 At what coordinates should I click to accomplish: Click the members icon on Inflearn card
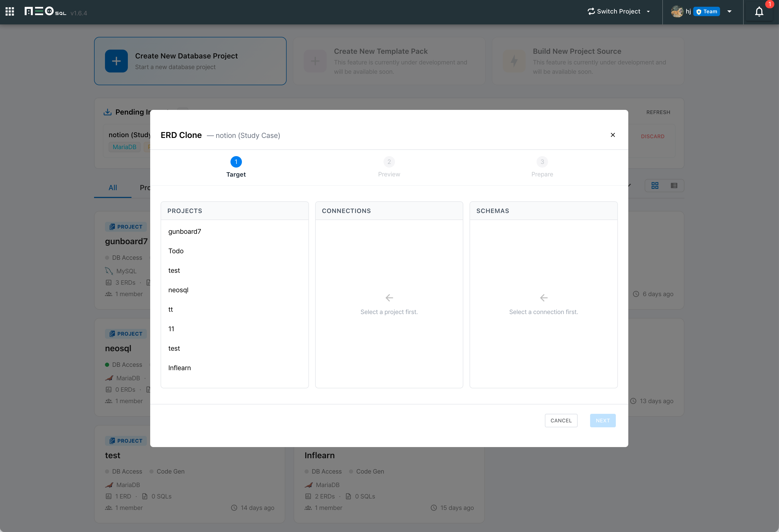tap(308, 508)
